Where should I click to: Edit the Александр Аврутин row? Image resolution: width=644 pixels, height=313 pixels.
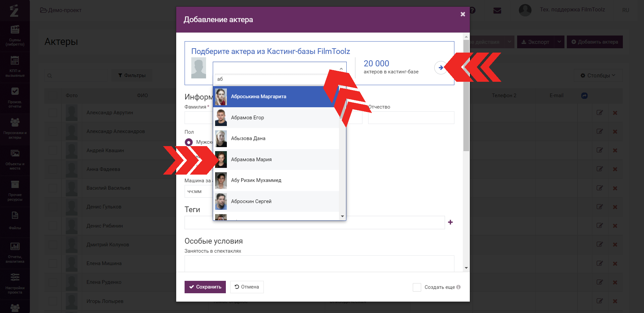(x=600, y=113)
